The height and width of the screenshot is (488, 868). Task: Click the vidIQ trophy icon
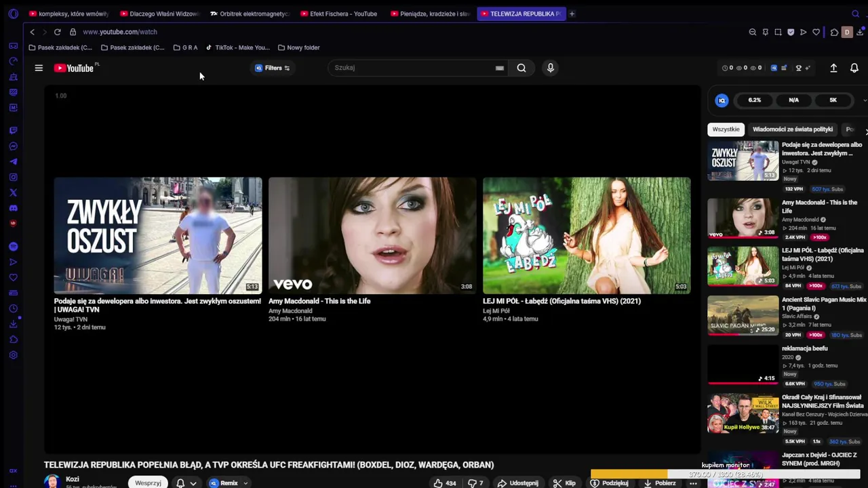click(x=798, y=68)
